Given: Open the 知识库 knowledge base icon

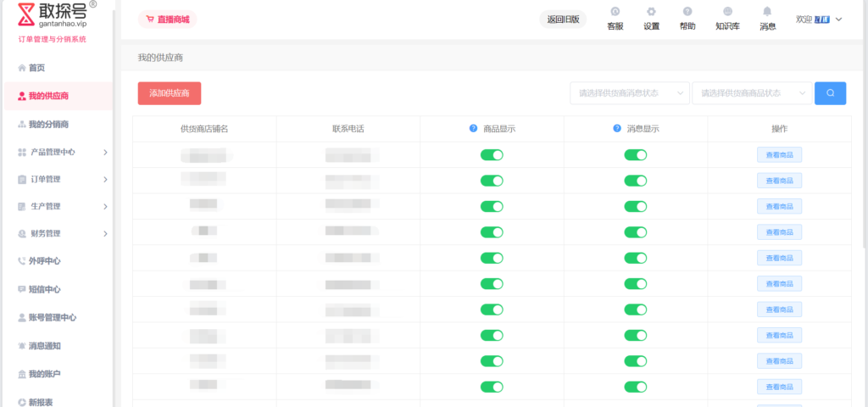Looking at the screenshot, I should pos(727,13).
